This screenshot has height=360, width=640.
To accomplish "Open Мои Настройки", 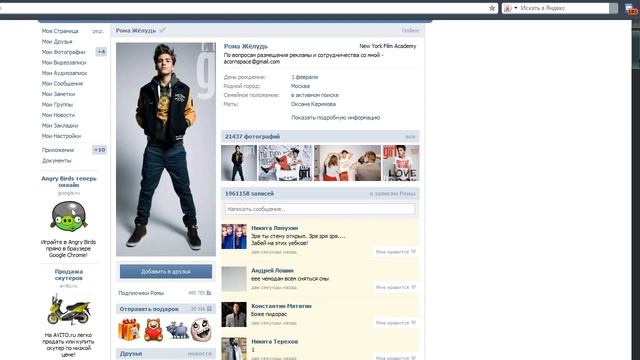I will pyautogui.click(x=61, y=136).
